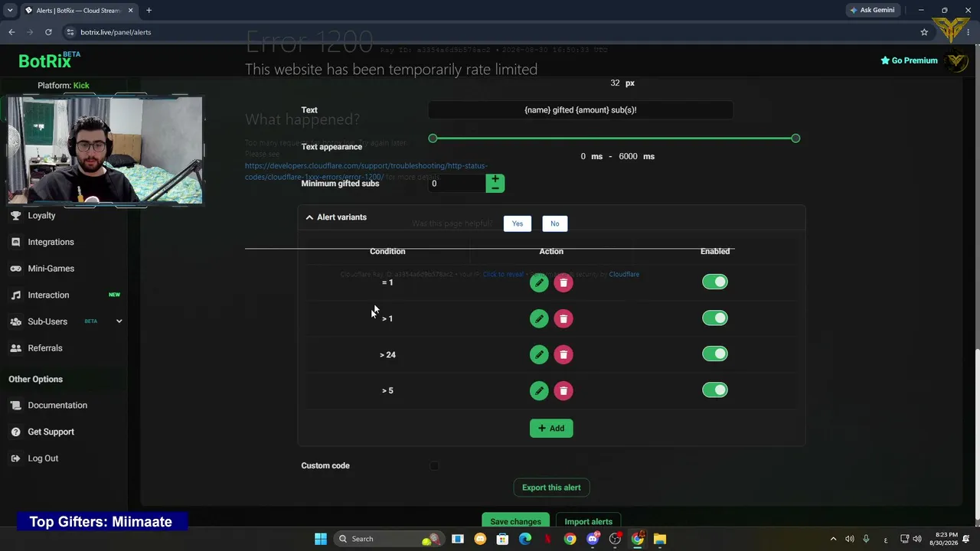Delete the '> 1' alert variant
Screen dimensions: 980x551
[x=563, y=319]
